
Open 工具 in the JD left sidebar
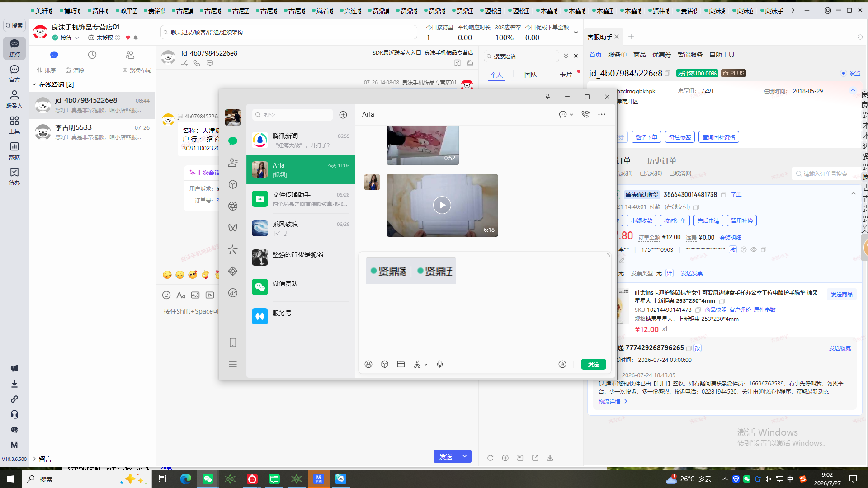coord(14,125)
